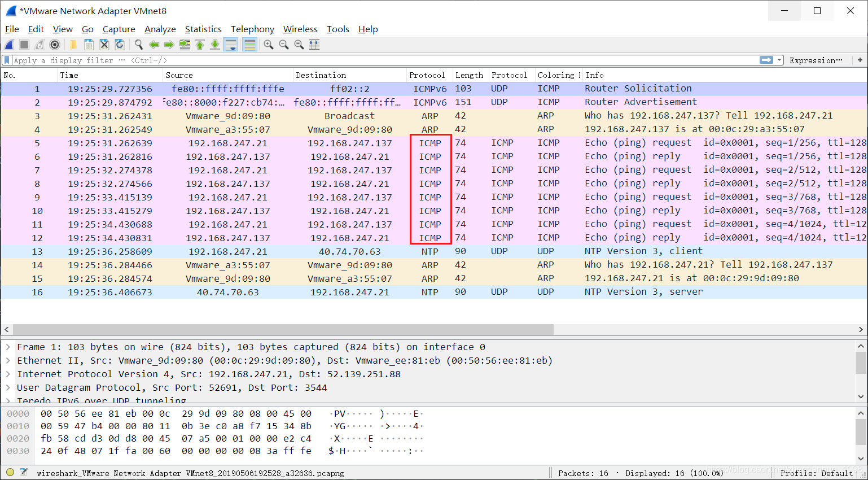Viewport: 868px width, 480px height.
Task: Open the Expression dialog
Action: tap(816, 60)
